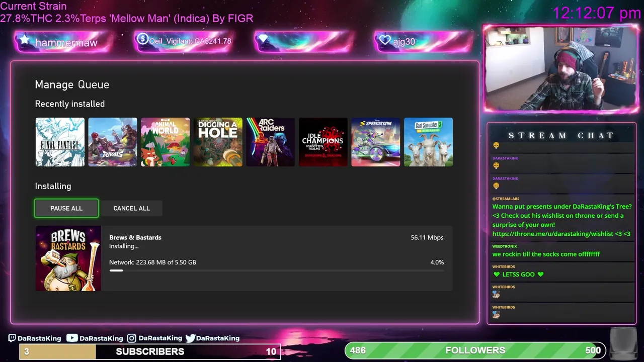Click the Cancel All button
The width and height of the screenshot is (644, 362).
(x=131, y=208)
